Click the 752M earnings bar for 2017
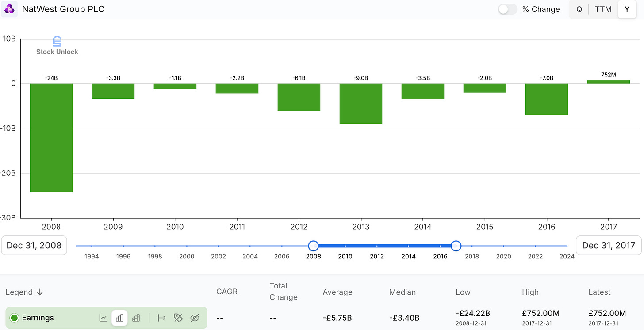This screenshot has width=644, height=330. [609, 81]
